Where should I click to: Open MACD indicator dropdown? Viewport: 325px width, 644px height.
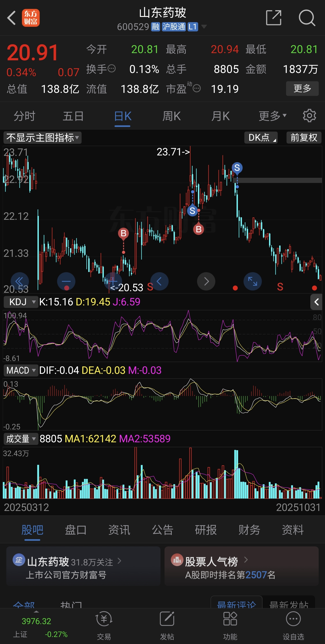[x=21, y=370]
